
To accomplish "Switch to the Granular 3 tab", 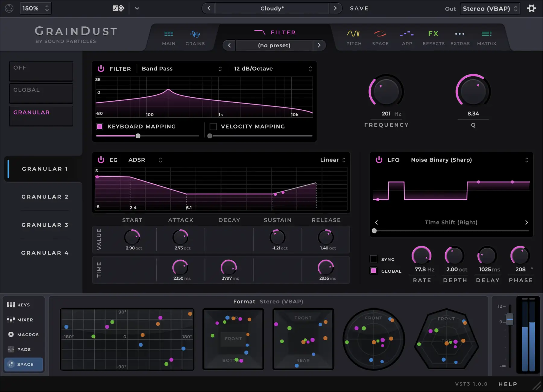I will pyautogui.click(x=45, y=225).
